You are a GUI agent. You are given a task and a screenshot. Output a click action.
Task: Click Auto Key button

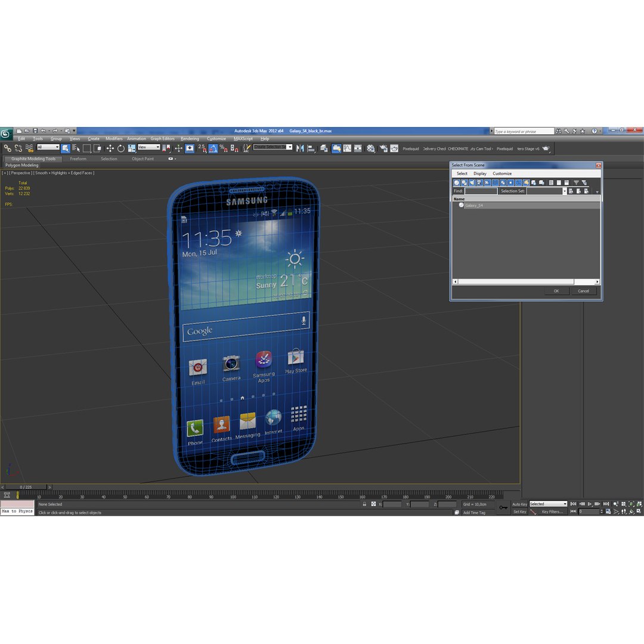click(519, 504)
